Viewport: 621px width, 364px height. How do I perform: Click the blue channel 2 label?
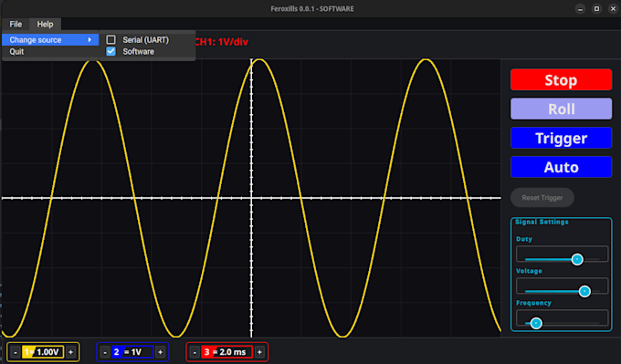pos(117,352)
